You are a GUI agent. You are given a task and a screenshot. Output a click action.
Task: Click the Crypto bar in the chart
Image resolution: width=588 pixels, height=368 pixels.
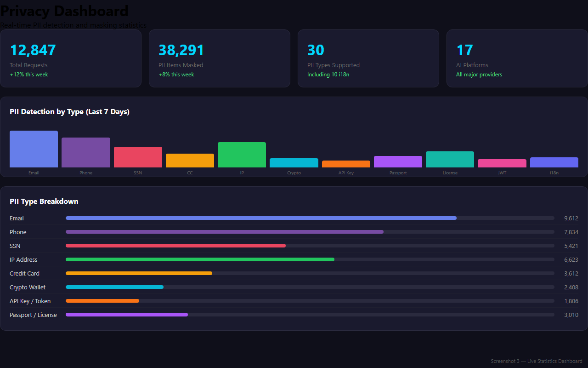(294, 163)
